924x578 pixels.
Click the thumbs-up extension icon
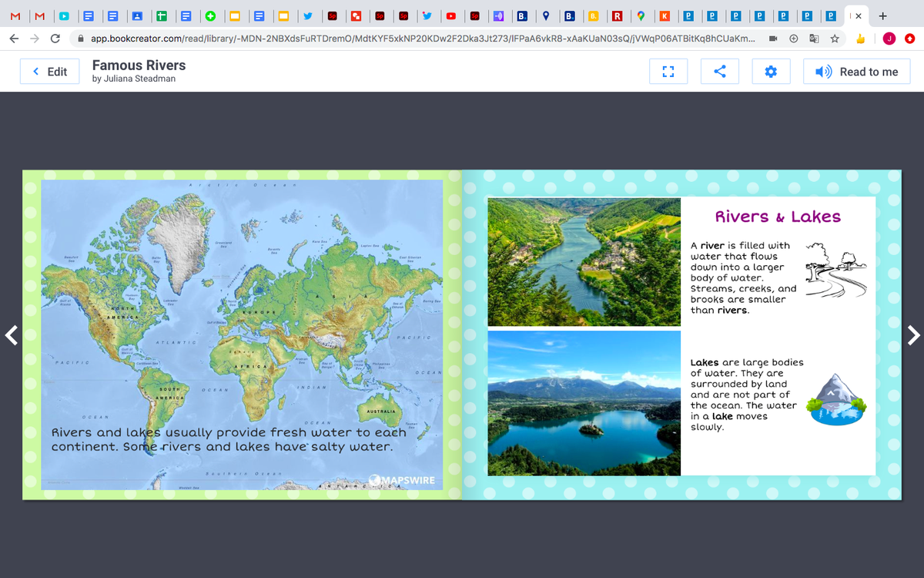862,39
